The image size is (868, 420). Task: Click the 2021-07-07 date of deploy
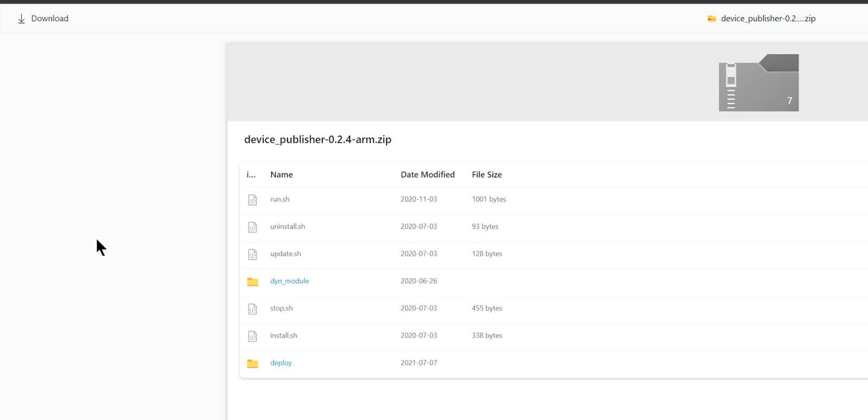point(419,363)
